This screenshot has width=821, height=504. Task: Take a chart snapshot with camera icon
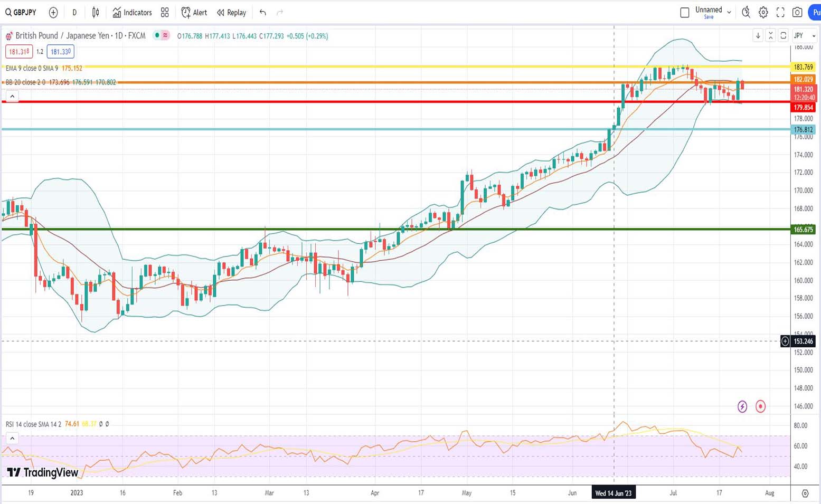797,12
